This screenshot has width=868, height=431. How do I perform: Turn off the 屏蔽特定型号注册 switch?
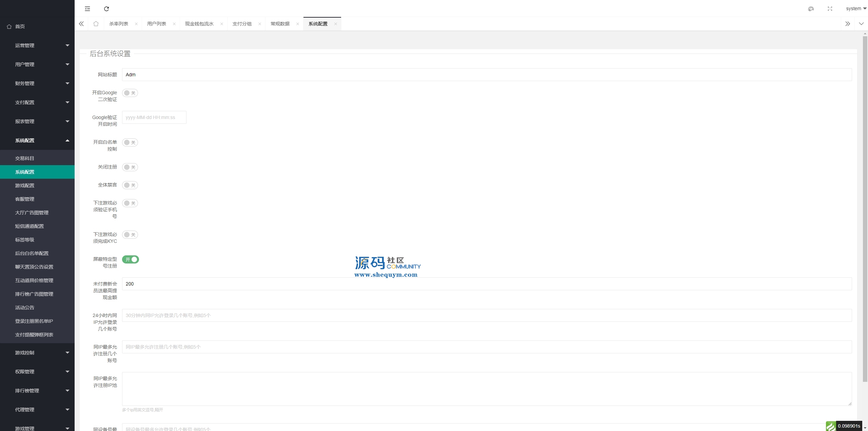point(131,259)
